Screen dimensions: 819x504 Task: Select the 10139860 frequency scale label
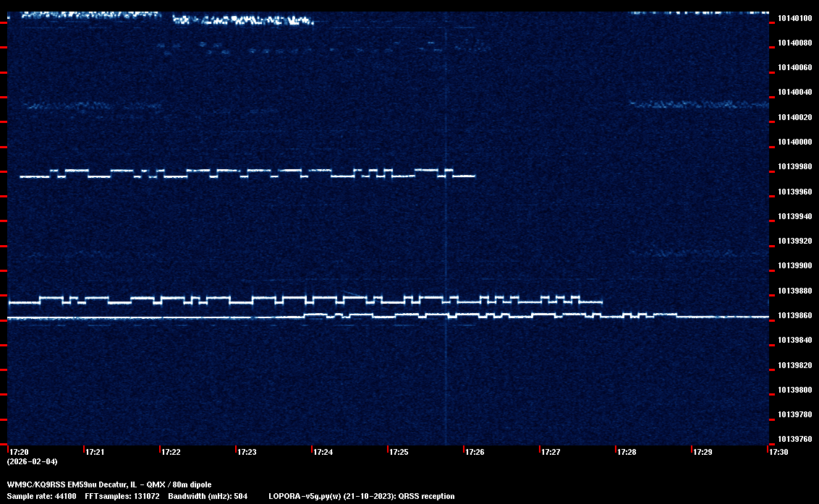pos(794,315)
